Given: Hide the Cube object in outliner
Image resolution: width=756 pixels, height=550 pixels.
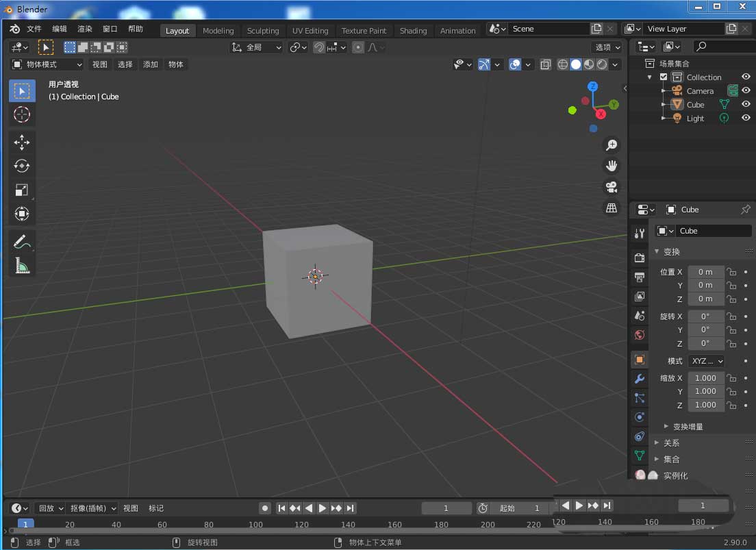Looking at the screenshot, I should [x=746, y=105].
